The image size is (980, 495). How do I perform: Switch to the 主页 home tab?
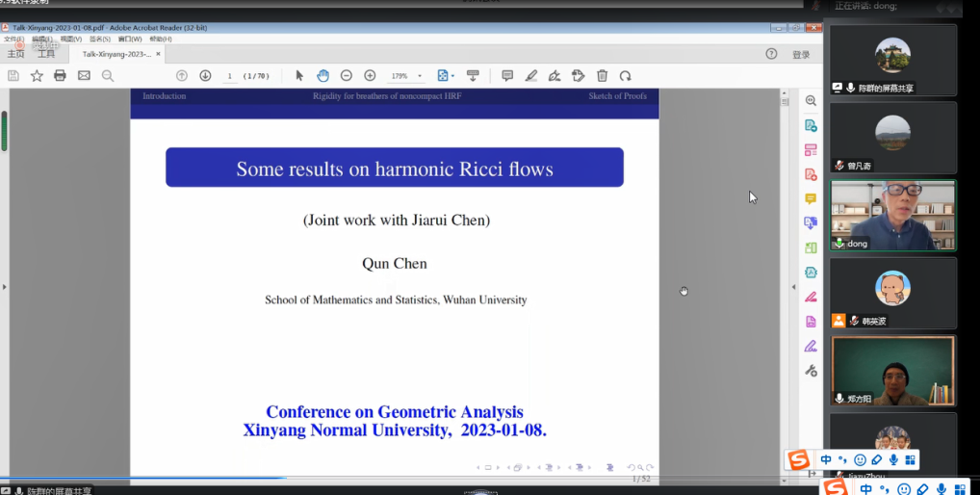point(16,55)
